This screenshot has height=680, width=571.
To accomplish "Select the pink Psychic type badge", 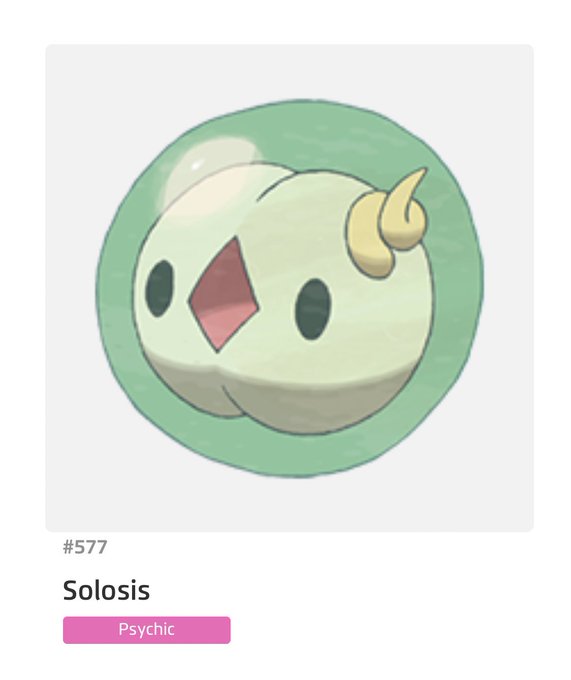I will [147, 630].
